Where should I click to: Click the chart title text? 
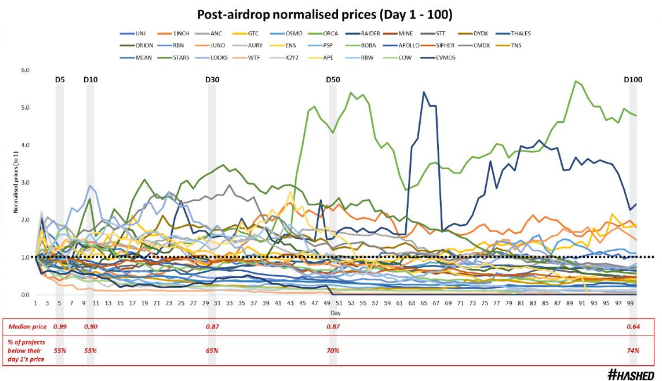point(325,15)
